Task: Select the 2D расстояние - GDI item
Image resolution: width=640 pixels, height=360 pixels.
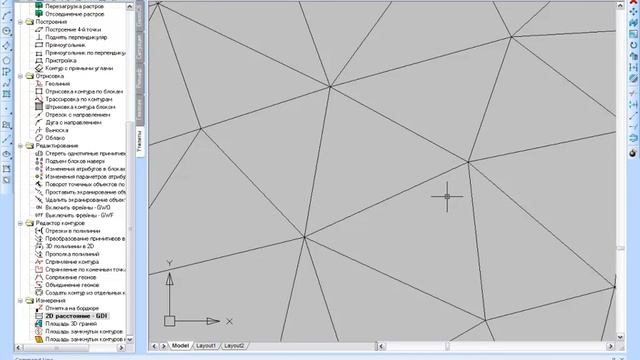Action: pyautogui.click(x=76, y=316)
